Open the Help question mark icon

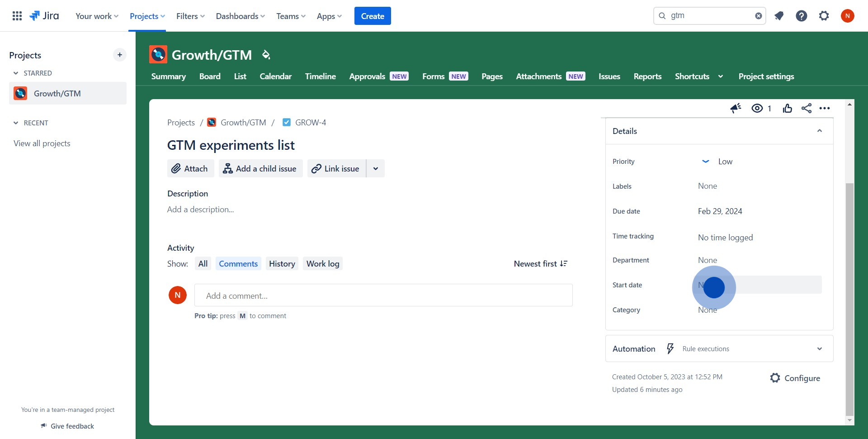[802, 16]
